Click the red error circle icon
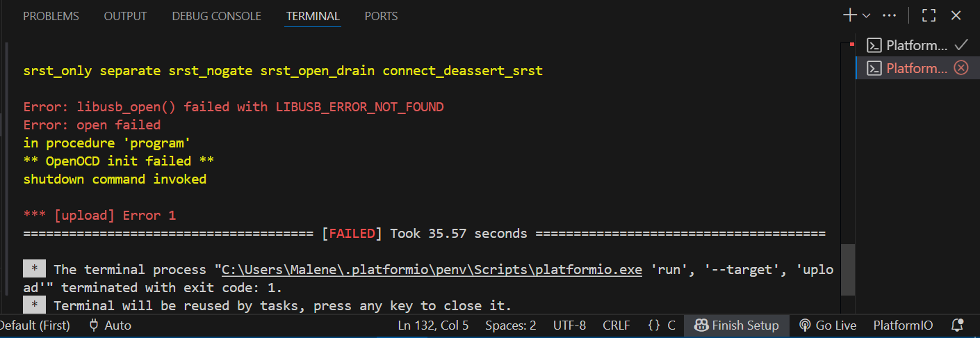The height and width of the screenshot is (338, 980). [961, 67]
